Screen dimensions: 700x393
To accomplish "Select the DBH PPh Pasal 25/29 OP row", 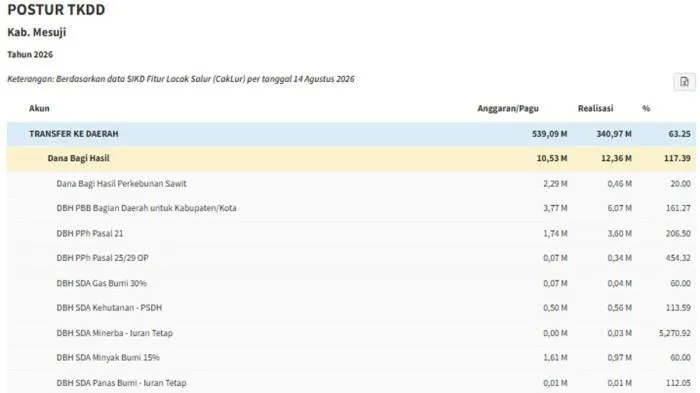I will click(x=351, y=258).
